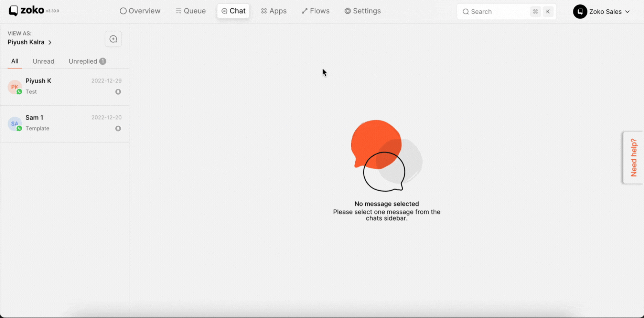Image resolution: width=644 pixels, height=318 pixels.
Task: Click the command key shortcut badge
Action: 535,12
